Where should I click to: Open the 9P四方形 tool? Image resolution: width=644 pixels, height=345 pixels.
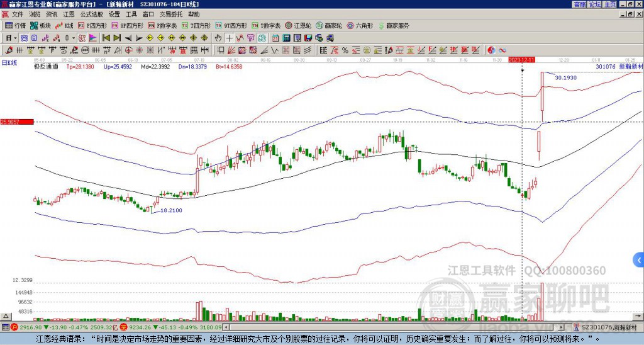(127, 25)
